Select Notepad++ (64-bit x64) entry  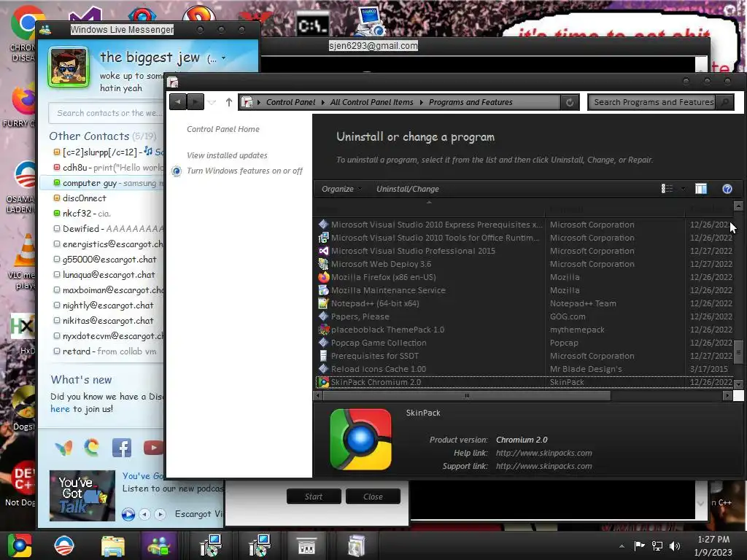(524, 303)
